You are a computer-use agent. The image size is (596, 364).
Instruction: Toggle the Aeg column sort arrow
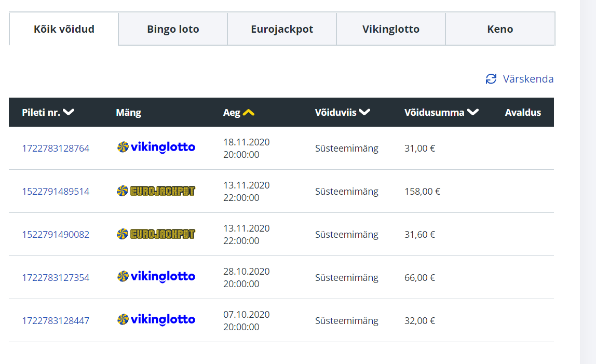[x=249, y=113]
